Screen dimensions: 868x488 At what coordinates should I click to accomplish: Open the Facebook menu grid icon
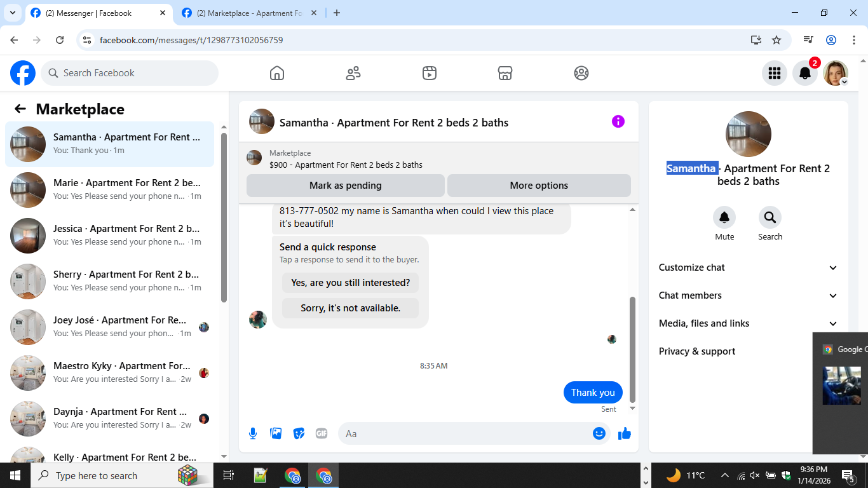click(775, 73)
